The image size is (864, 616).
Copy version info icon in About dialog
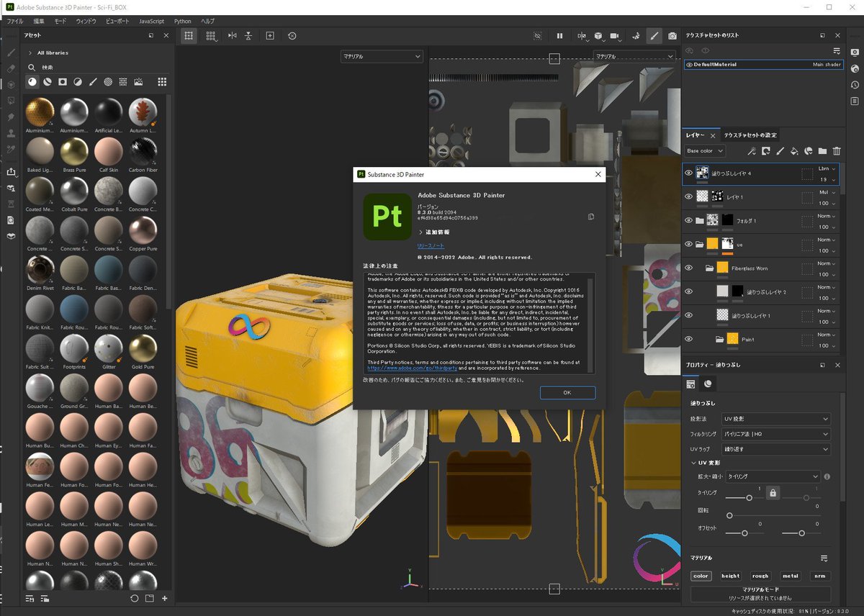pos(590,217)
